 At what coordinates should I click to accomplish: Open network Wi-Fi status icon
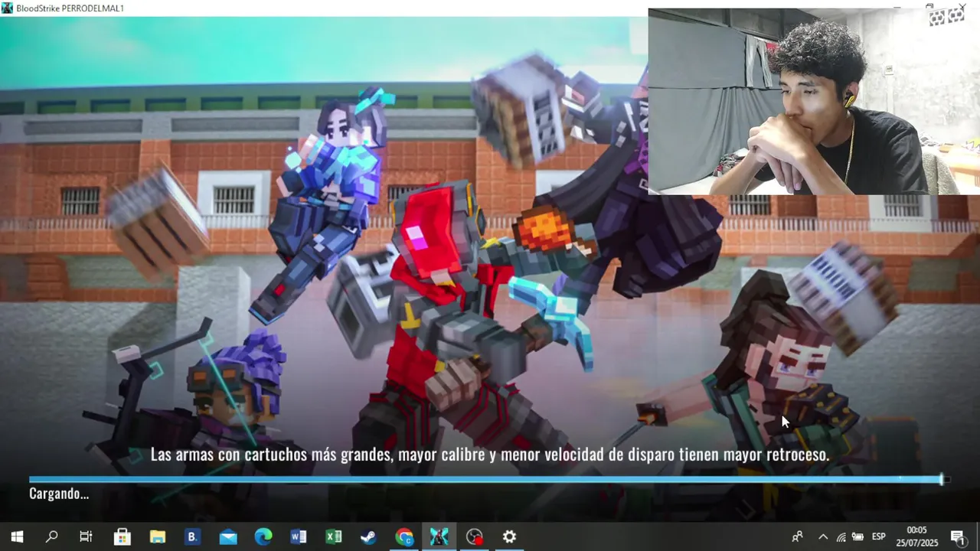pyautogui.click(x=841, y=537)
